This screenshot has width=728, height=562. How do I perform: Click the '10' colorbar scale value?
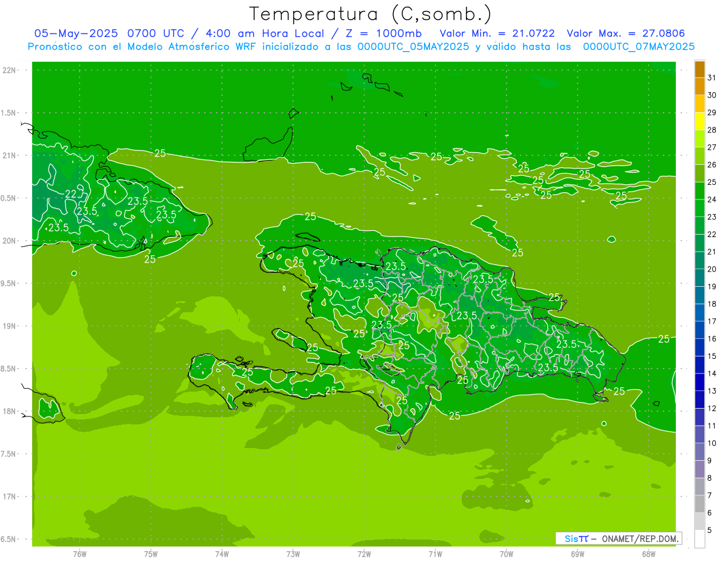click(712, 443)
